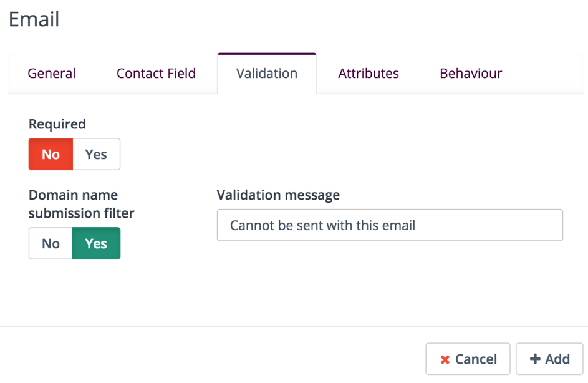Open the Contact Field tab
Viewport: 588px width, 383px height.
click(x=156, y=74)
